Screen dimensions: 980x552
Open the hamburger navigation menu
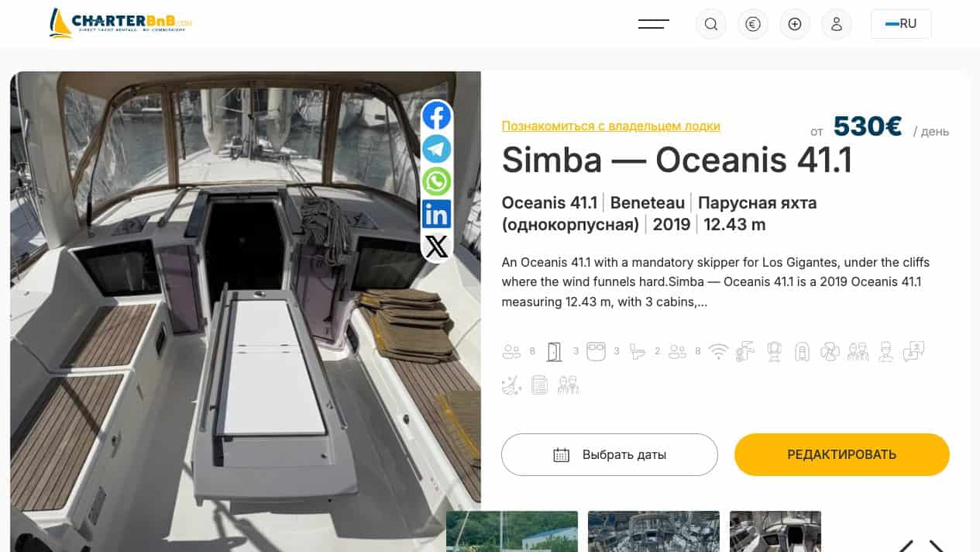(x=654, y=24)
